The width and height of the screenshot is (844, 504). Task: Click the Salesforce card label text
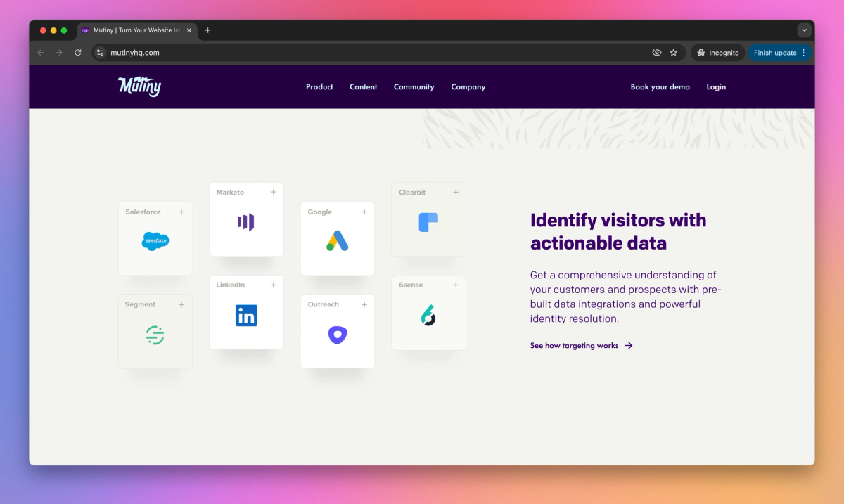(x=143, y=212)
